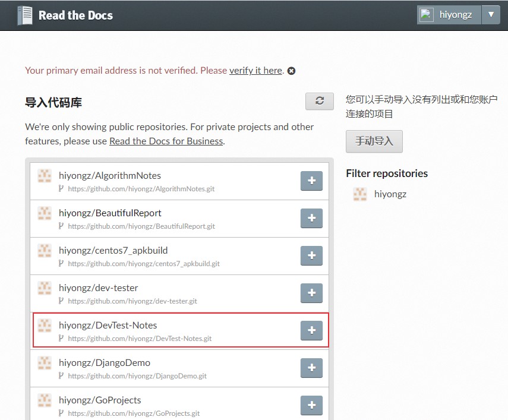This screenshot has width=508, height=420.
Task: Click the hiyongz avatar under Filter repositories
Action: (x=360, y=194)
